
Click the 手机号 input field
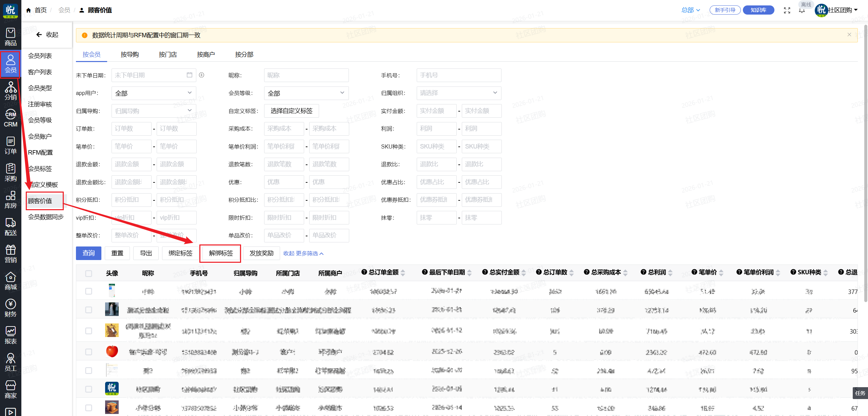(458, 75)
